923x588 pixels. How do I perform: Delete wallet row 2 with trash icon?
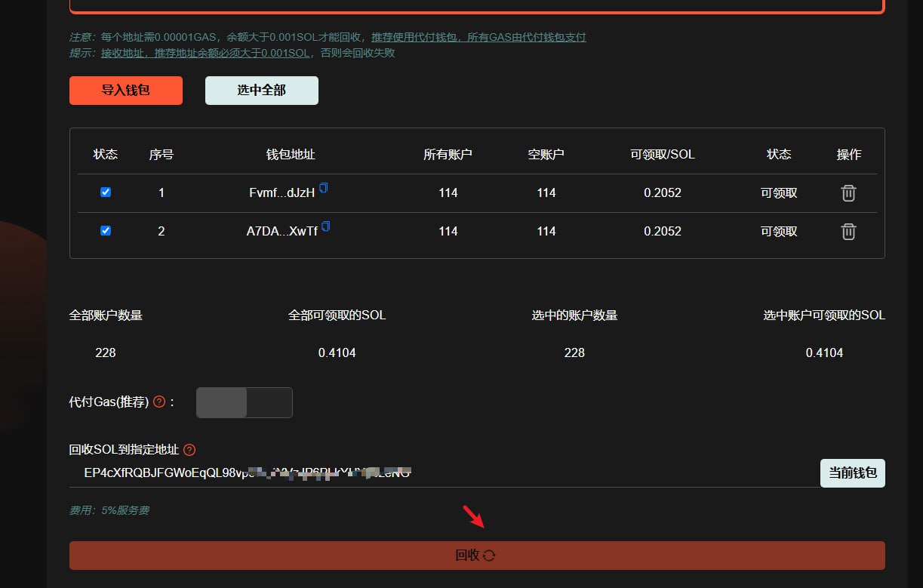(x=848, y=232)
